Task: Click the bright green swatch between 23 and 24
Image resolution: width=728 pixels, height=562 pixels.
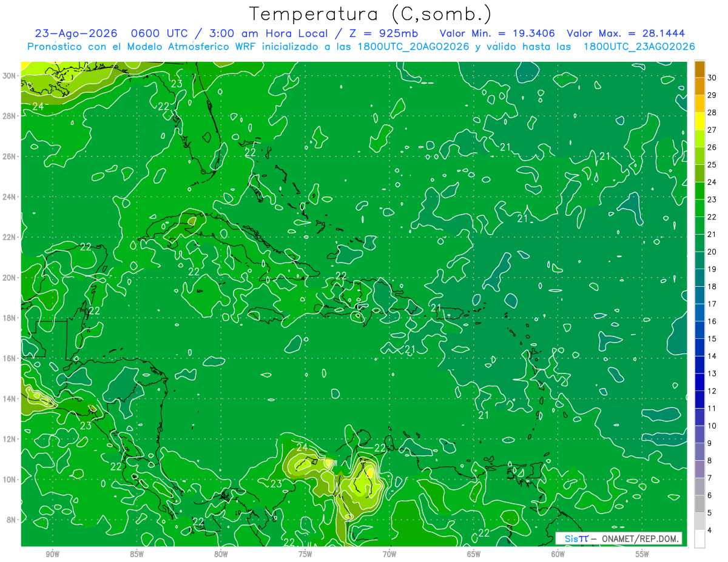Action: coord(699,191)
